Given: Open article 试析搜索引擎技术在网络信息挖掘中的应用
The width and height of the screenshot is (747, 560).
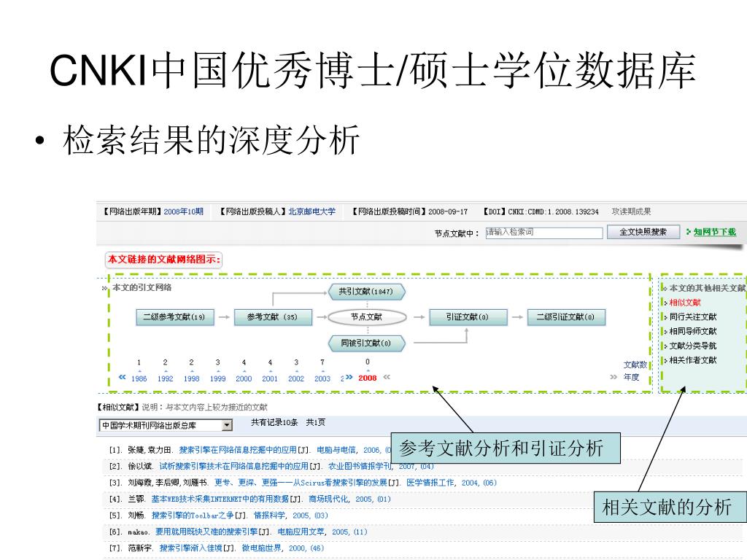Looking at the screenshot, I should tap(233, 466).
